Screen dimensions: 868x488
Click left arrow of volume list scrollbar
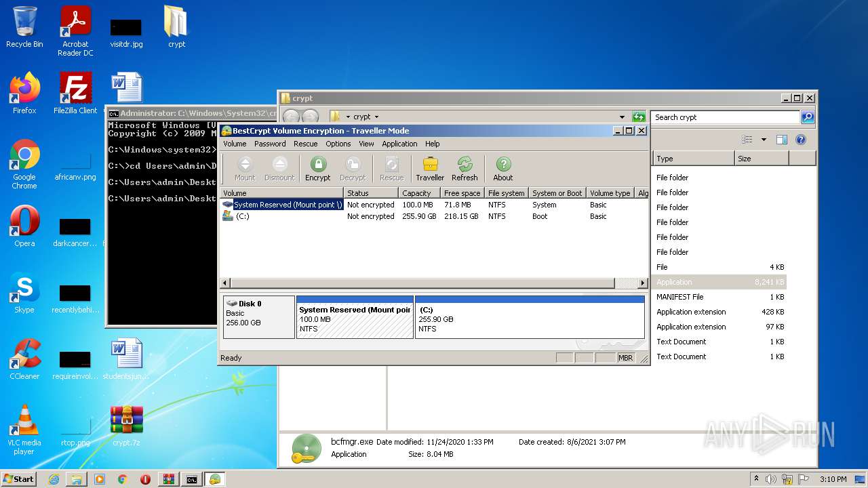tap(226, 283)
